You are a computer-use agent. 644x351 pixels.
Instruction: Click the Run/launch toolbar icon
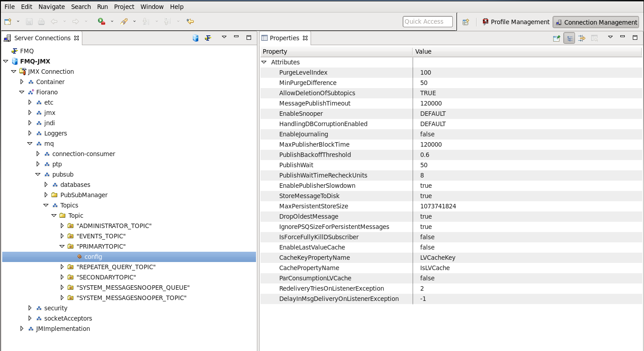[102, 21]
